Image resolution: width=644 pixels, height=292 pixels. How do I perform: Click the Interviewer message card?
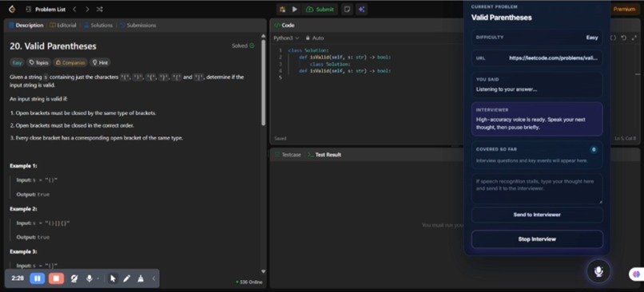(537, 119)
